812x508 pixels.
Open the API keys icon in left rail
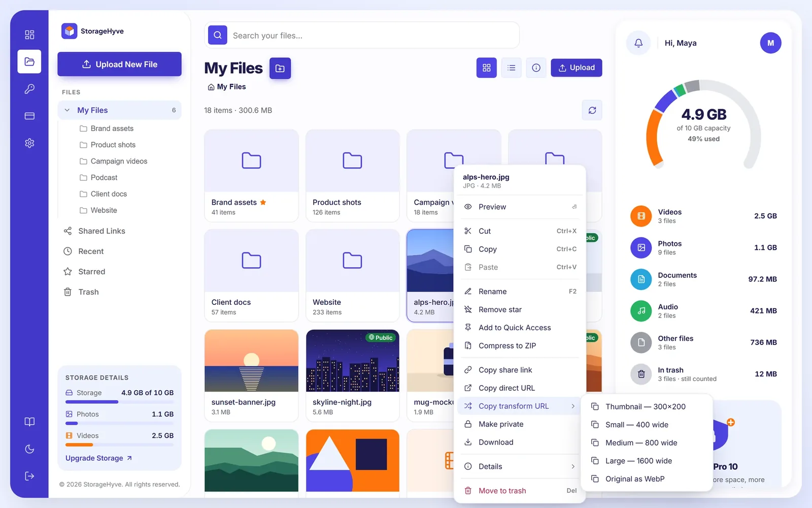pyautogui.click(x=29, y=89)
